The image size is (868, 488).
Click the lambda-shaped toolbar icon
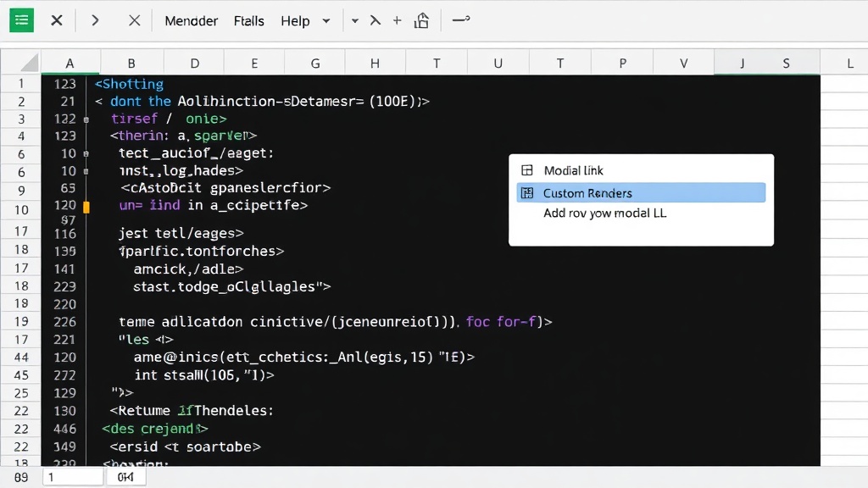pos(376,20)
